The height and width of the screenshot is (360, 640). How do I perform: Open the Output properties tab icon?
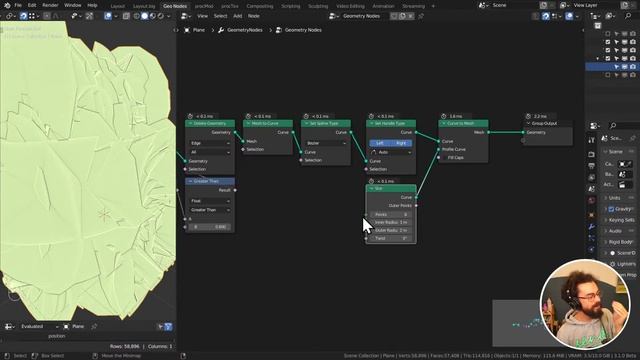tap(591, 166)
